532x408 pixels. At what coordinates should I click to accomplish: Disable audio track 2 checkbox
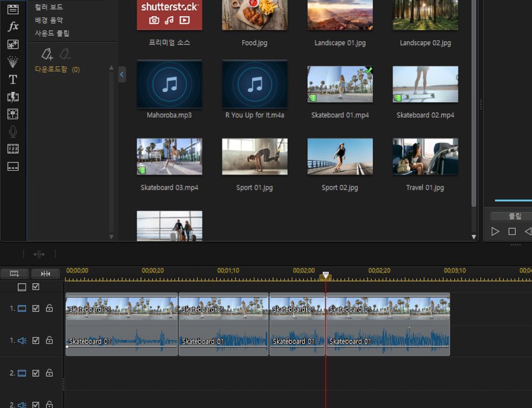[x=36, y=405]
